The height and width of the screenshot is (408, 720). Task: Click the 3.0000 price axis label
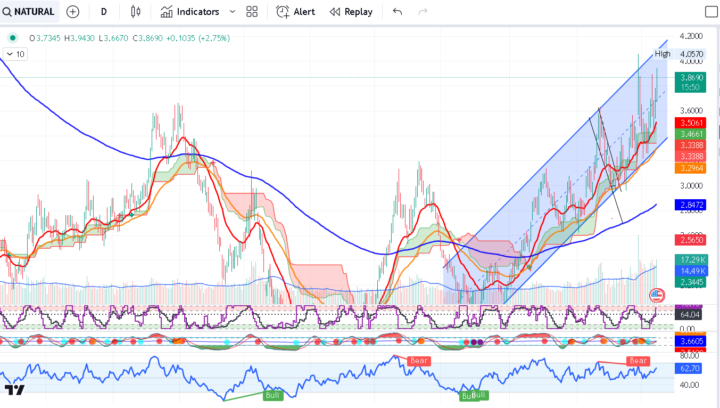(x=691, y=185)
